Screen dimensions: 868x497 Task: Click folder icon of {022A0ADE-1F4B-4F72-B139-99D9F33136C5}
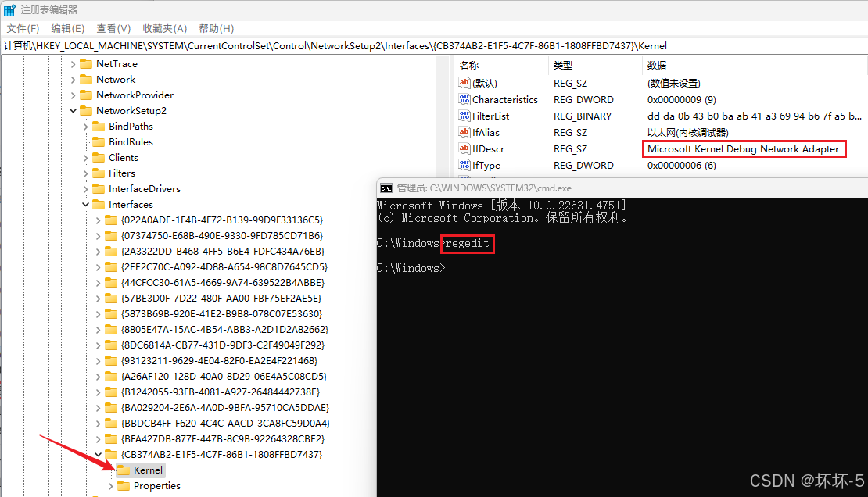click(x=111, y=220)
